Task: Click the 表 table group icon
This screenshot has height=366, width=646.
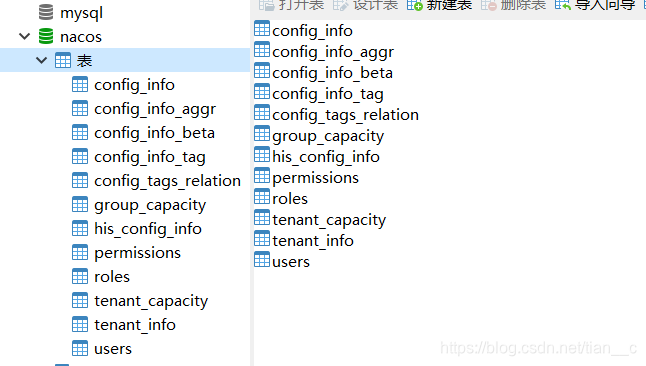Action: coord(63,61)
